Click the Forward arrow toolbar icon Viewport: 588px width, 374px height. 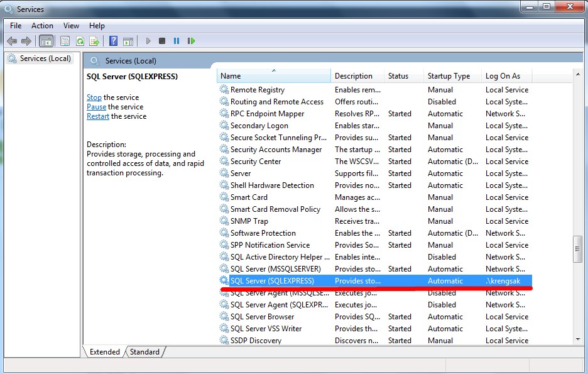[x=26, y=41]
